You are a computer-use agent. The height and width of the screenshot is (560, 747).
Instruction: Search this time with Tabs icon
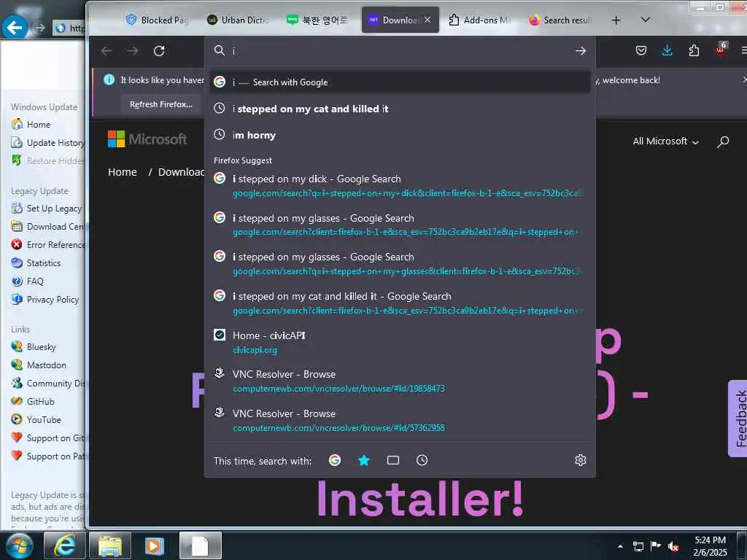point(393,460)
